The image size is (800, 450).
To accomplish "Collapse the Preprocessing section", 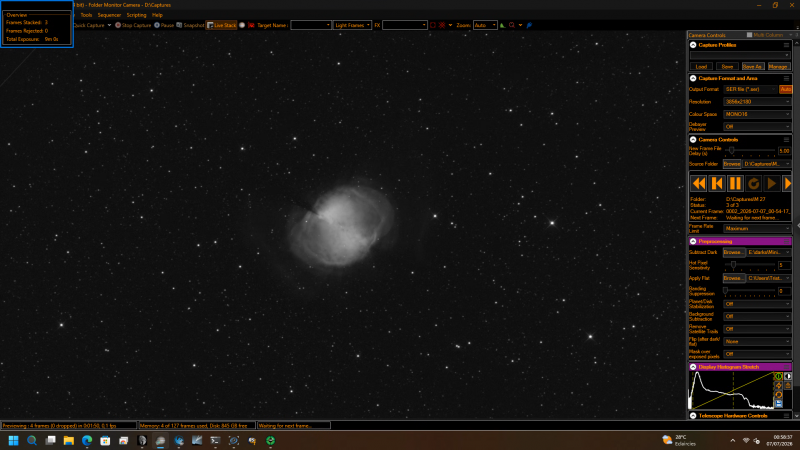I will (693, 241).
